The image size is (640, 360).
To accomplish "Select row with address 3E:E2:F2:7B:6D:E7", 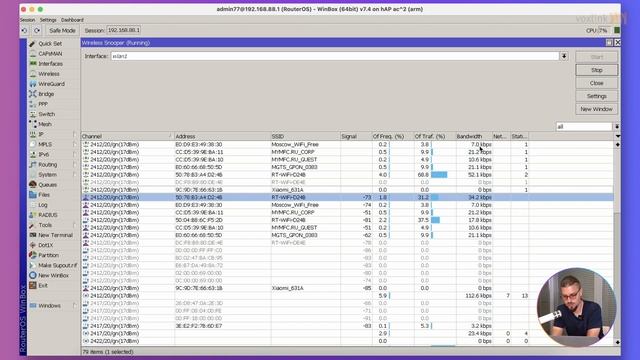I will pyautogui.click(x=347, y=326).
